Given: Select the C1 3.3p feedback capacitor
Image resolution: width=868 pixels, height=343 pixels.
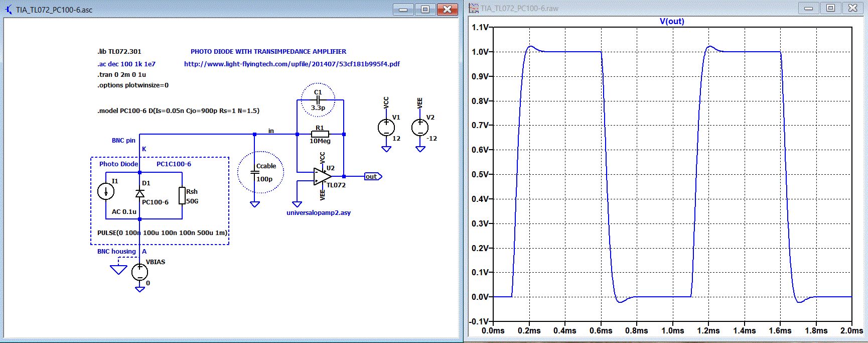Looking at the screenshot, I should tap(318, 100).
